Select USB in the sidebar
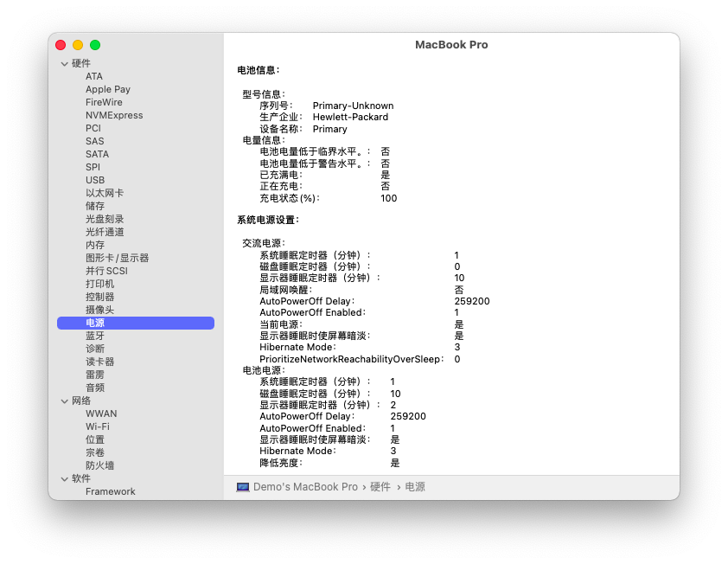This screenshot has width=728, height=564. pyautogui.click(x=95, y=180)
